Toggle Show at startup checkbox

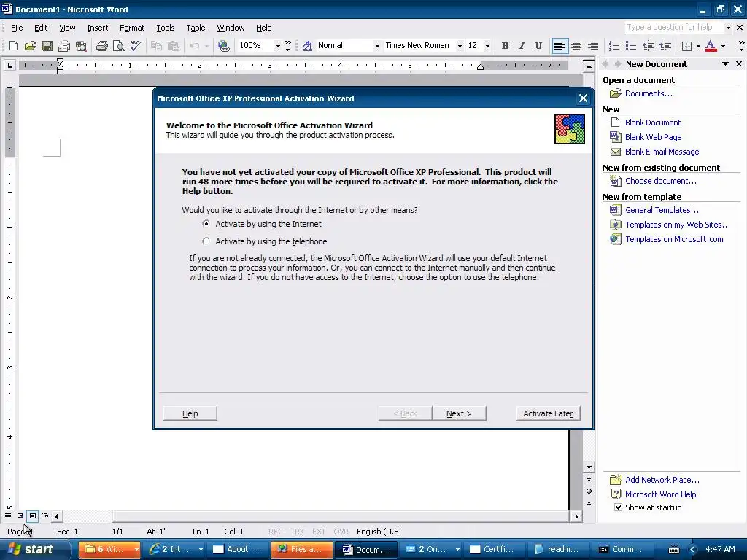[618, 507]
